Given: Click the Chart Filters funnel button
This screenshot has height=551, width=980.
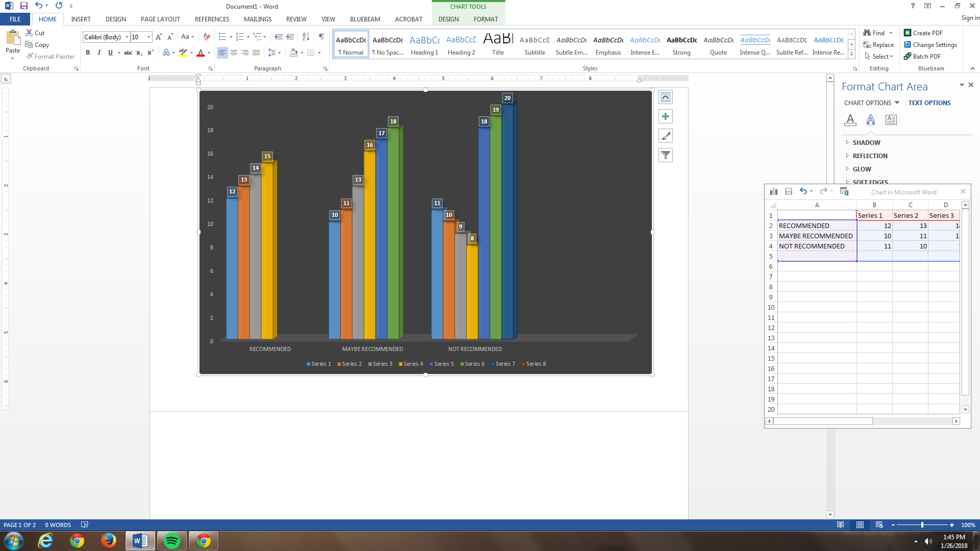Looking at the screenshot, I should (665, 155).
